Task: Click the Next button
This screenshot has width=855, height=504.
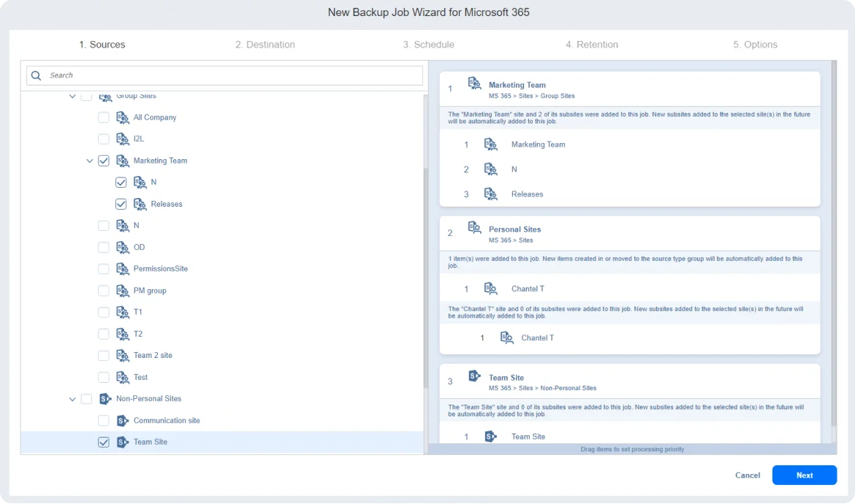Action: (x=804, y=475)
